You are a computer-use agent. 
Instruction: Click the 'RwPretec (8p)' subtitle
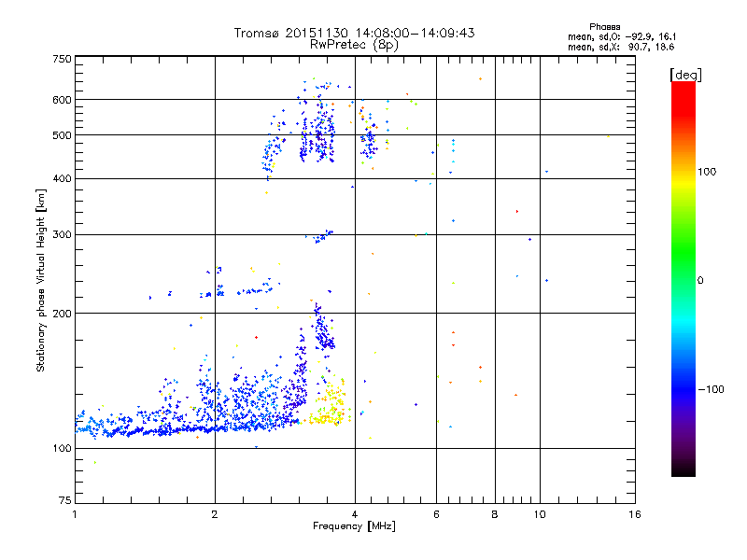354,45
